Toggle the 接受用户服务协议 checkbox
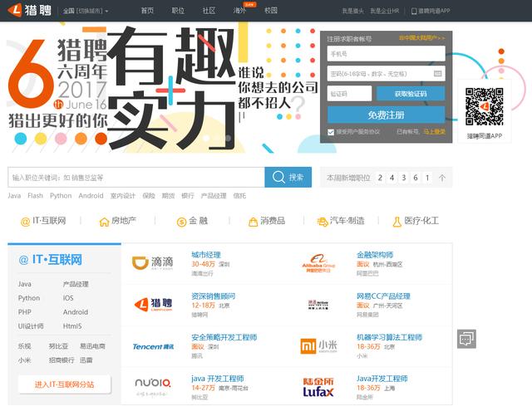Screen dimensions: 532x406 (331, 132)
